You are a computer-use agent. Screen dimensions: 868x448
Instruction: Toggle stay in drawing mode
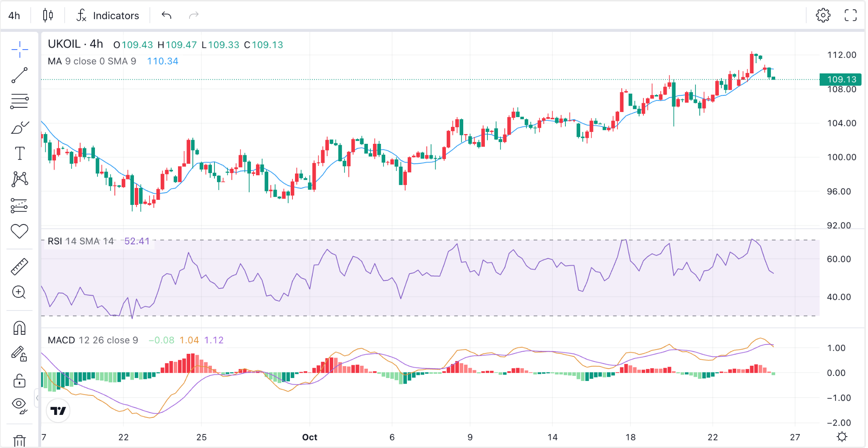click(x=19, y=354)
